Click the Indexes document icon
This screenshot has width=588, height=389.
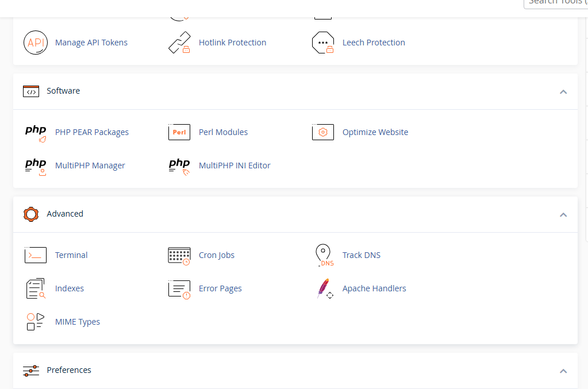[36, 288]
